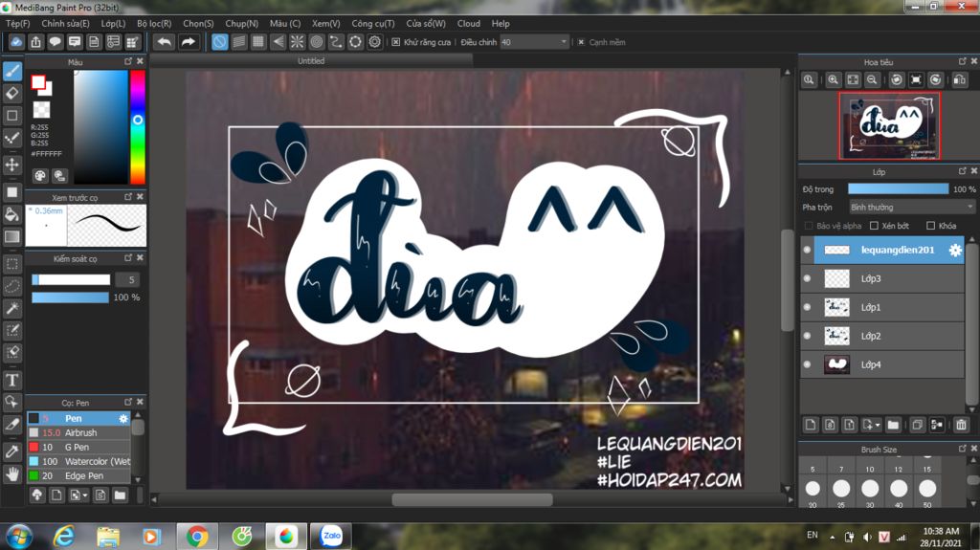Select the Lasso tool

click(x=11, y=286)
